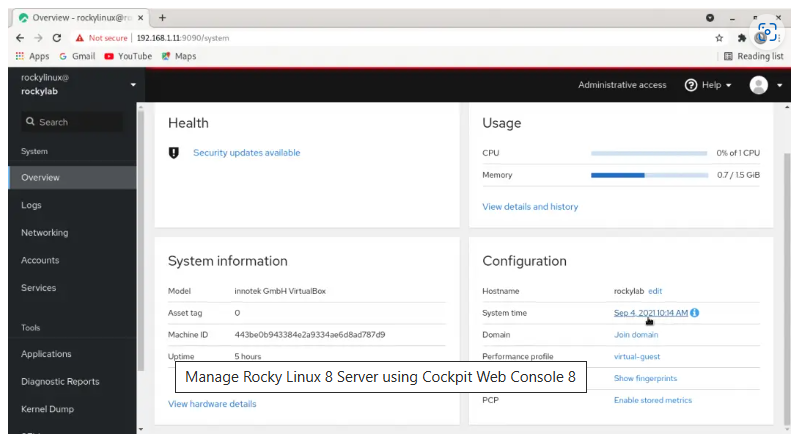Viewport: 797px width, 440px height.
Task: Open View hardware details link
Action: click(212, 404)
